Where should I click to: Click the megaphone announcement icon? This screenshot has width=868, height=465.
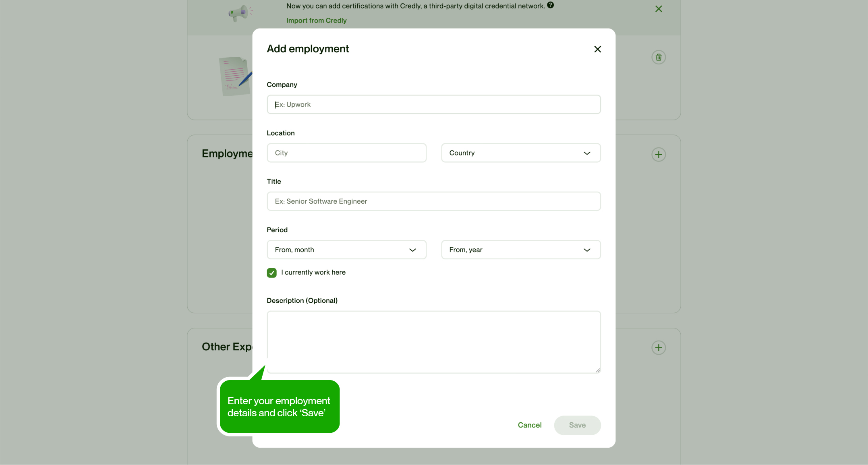click(x=240, y=13)
